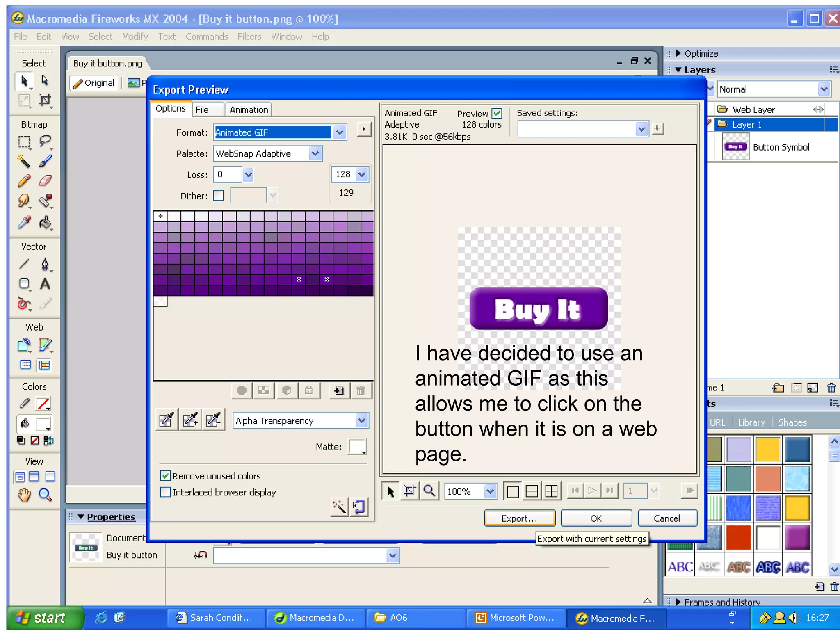This screenshot has width=840, height=630.
Task: Select the zoom magnifier in Export Preview
Action: pos(429,491)
